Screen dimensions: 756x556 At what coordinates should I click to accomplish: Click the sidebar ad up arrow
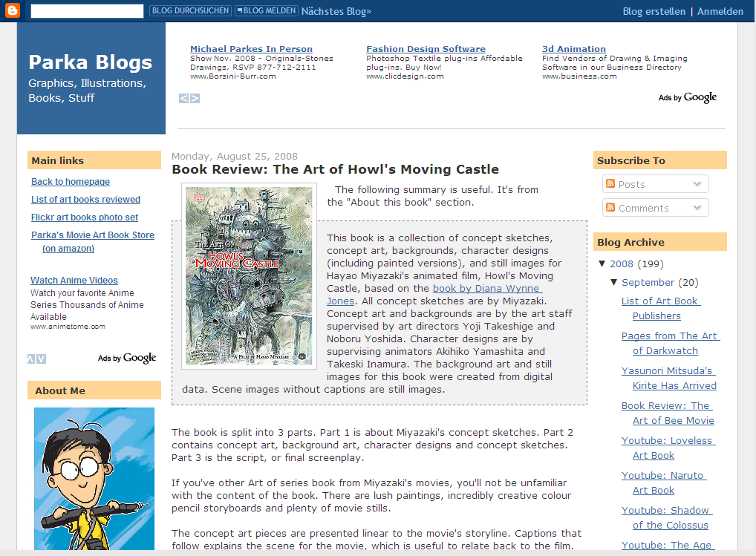31,359
